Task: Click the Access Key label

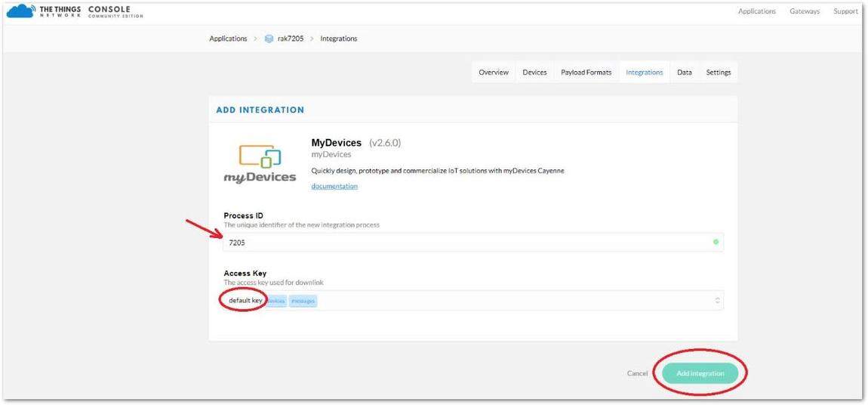Action: (x=245, y=273)
